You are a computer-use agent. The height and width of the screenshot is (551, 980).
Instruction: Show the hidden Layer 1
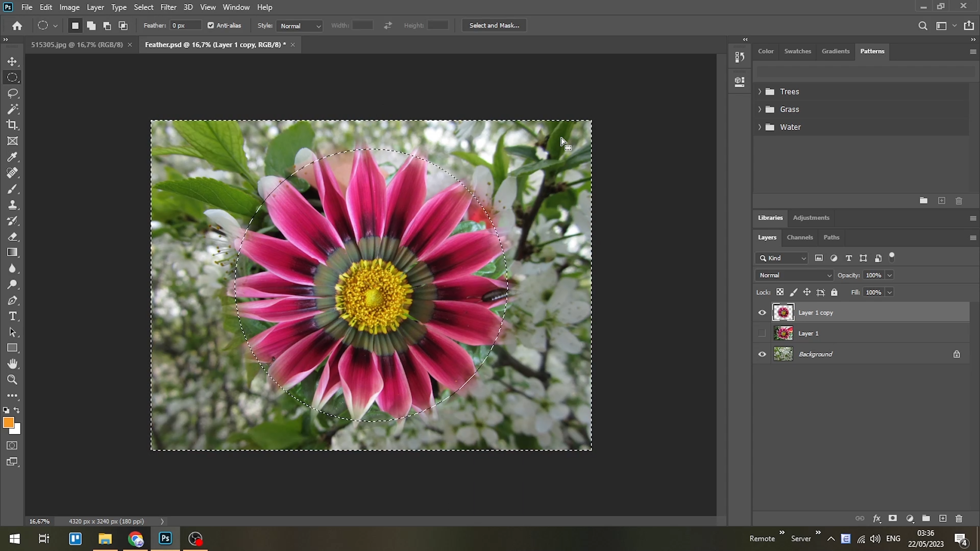click(x=762, y=333)
